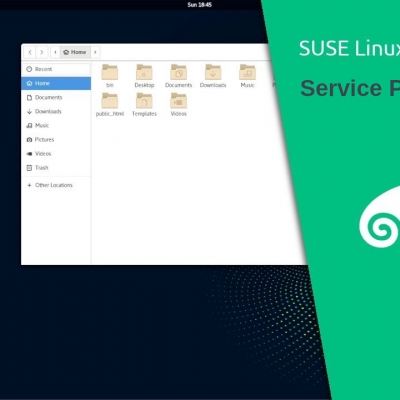The height and width of the screenshot is (400, 400).
Task: Select Pictures in the sidebar
Action: click(56, 140)
